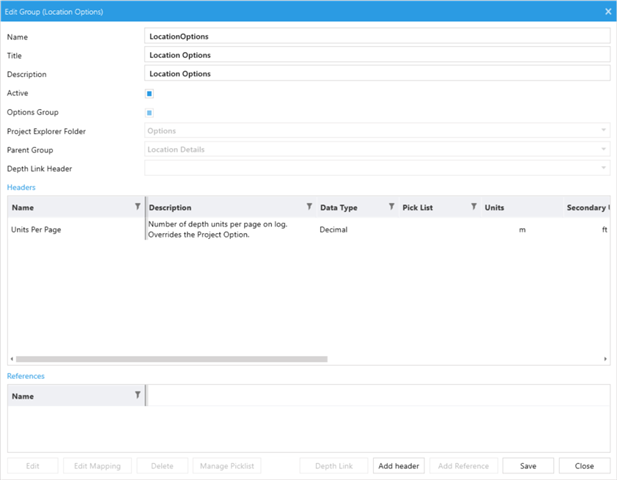The width and height of the screenshot is (617, 480).
Task: Click the Headers horizontal scrollbar thumb
Action: pos(172,359)
